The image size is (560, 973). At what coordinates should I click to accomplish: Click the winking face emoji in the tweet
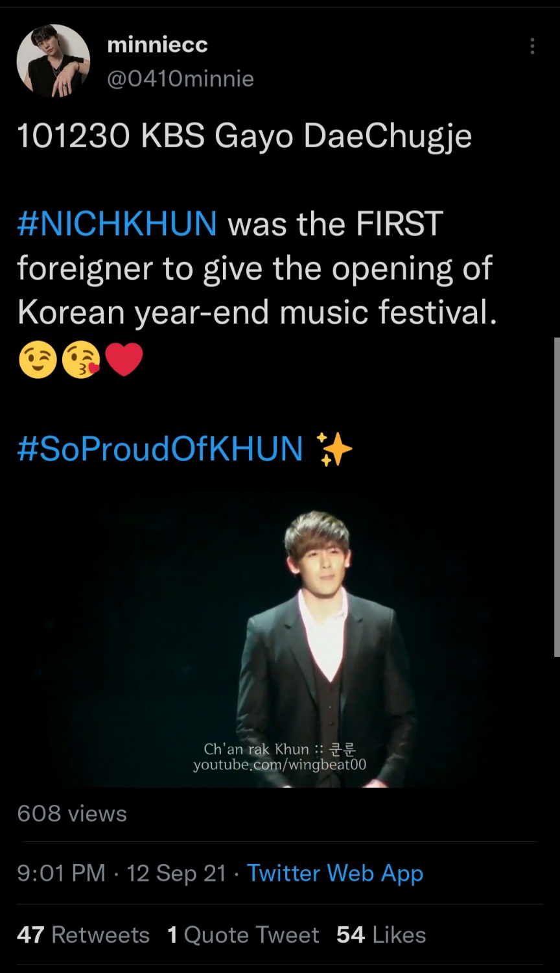coord(38,360)
